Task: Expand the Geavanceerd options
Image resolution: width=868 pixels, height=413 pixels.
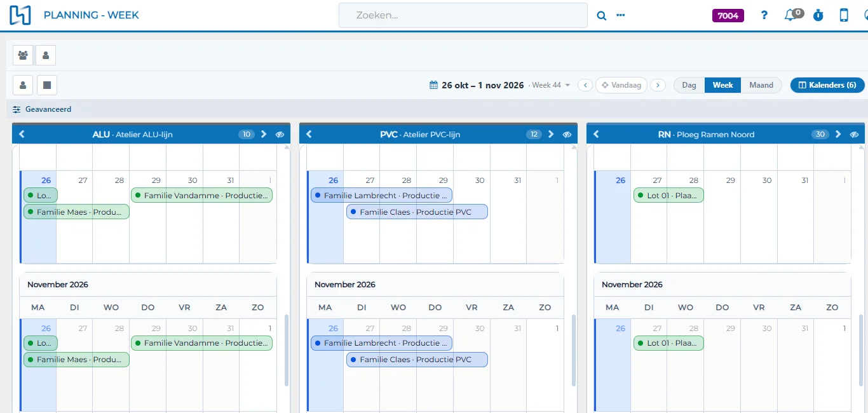Action: (48, 109)
